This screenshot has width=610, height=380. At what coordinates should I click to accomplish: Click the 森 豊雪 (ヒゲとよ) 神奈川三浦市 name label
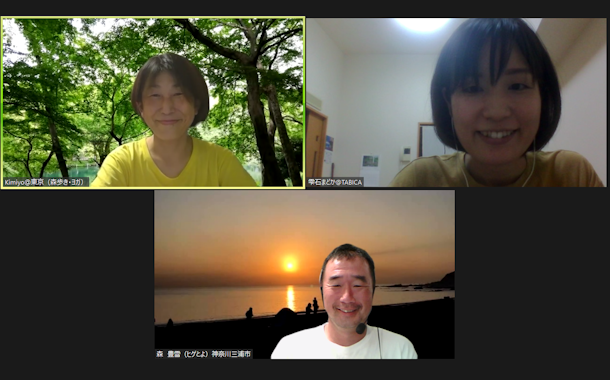(203, 354)
